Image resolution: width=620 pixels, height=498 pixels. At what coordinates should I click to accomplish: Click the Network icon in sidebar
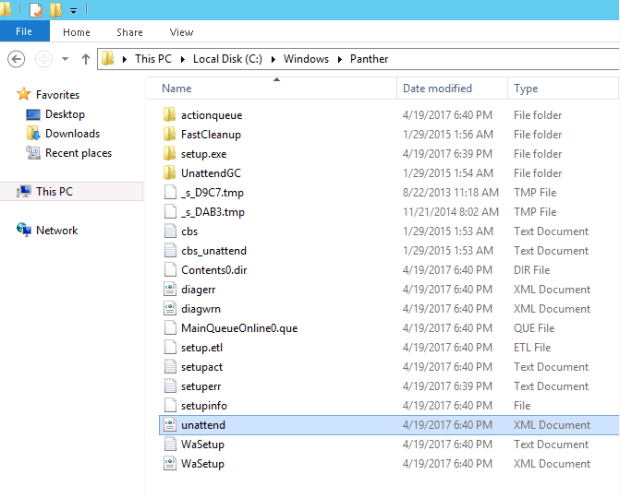click(x=24, y=230)
